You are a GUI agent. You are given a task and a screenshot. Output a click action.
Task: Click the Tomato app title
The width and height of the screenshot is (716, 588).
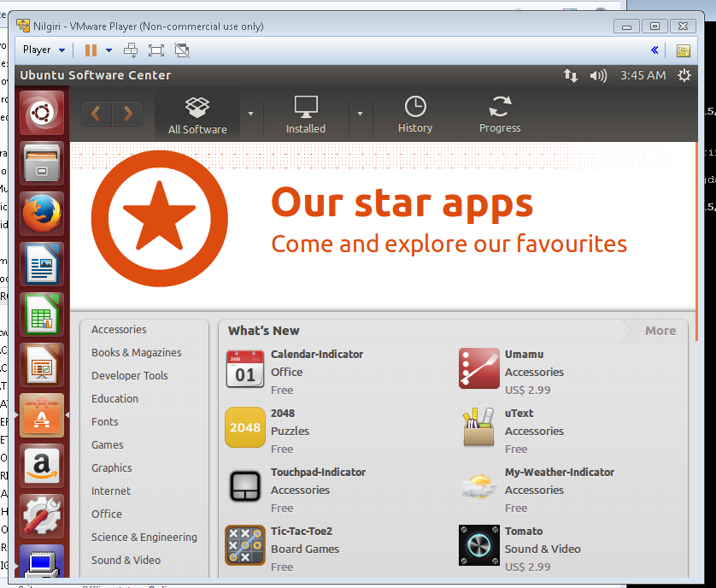pos(524,531)
